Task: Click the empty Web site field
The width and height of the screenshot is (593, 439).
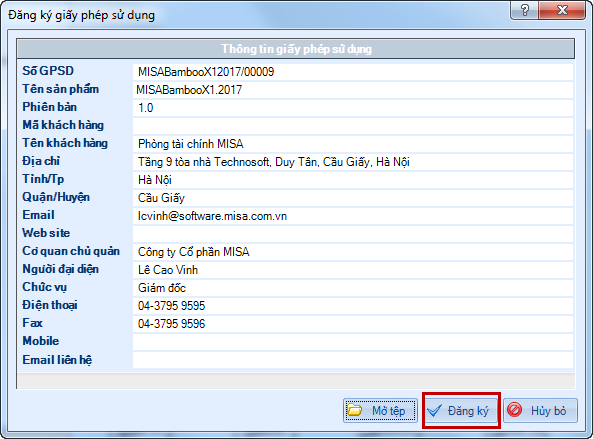Action: coord(353,234)
